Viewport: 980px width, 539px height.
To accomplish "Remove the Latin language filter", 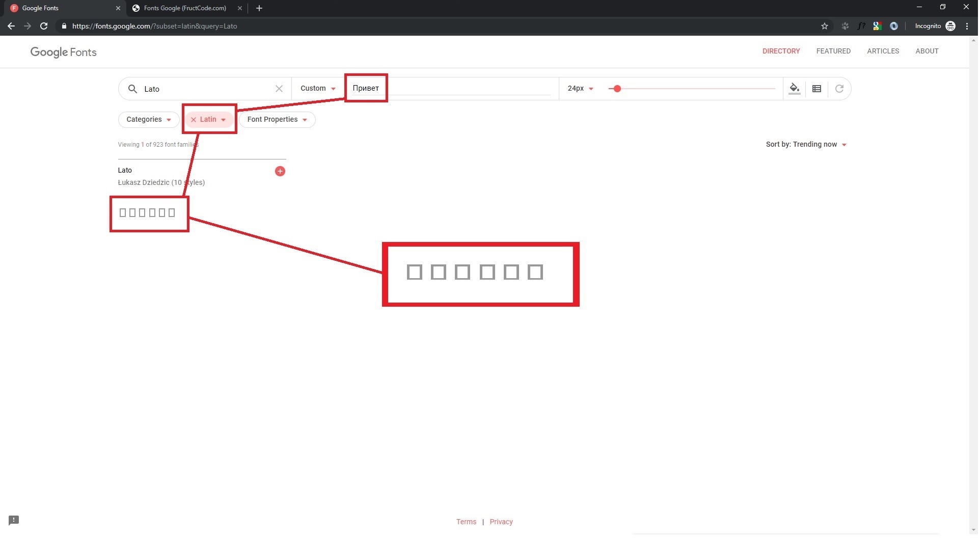I will point(194,120).
